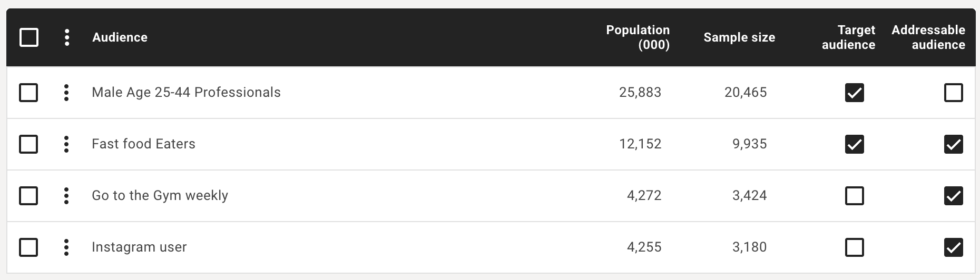The image size is (980, 280).
Task: Click the Audience column header
Action: (120, 37)
